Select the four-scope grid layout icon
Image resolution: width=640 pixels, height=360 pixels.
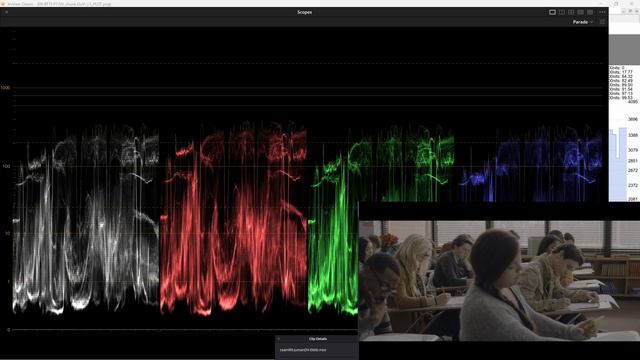[x=580, y=12]
